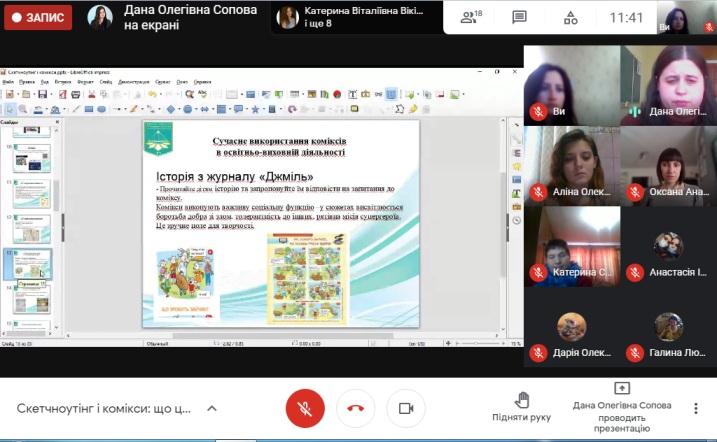Select the diamond Basic Shapes tool

pyautogui.click(x=171, y=109)
